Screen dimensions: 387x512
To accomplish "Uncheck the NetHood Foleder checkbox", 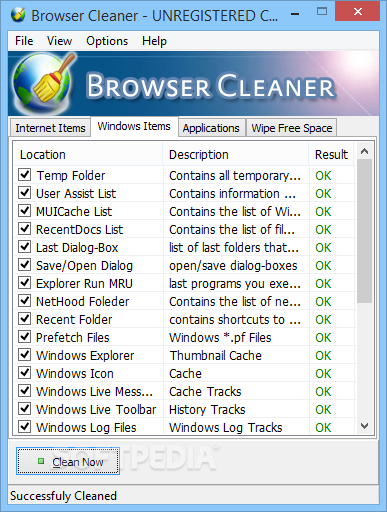I will coord(25,301).
